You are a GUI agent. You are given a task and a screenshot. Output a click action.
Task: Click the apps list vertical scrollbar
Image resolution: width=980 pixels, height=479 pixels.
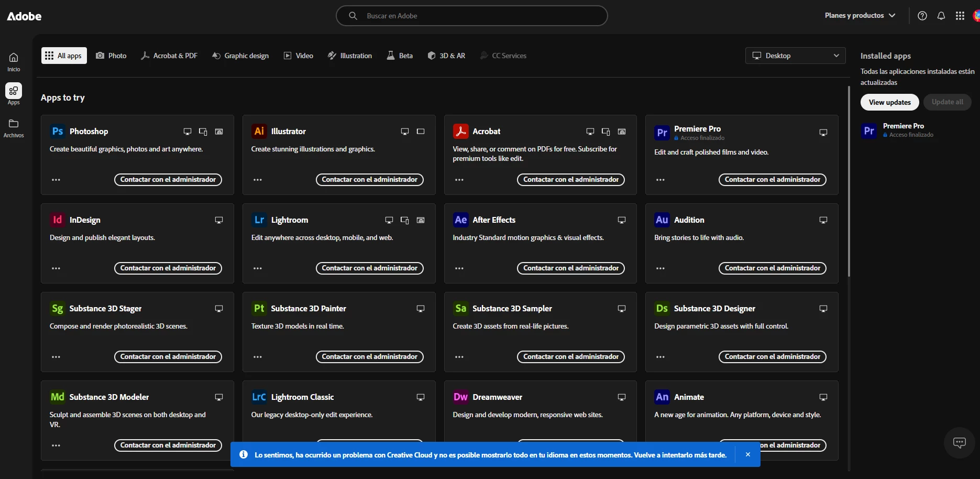pyautogui.click(x=849, y=181)
